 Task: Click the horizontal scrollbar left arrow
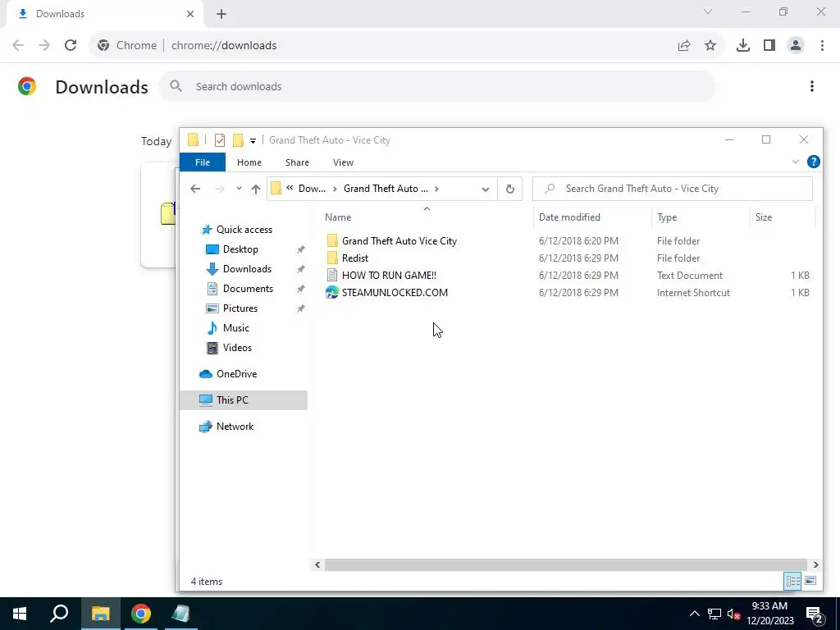317,564
